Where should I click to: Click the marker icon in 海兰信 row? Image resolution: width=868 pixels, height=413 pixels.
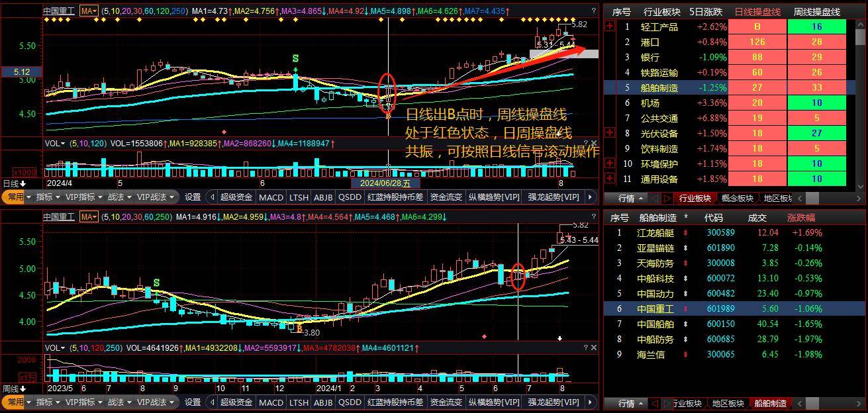pyautogui.click(x=686, y=355)
